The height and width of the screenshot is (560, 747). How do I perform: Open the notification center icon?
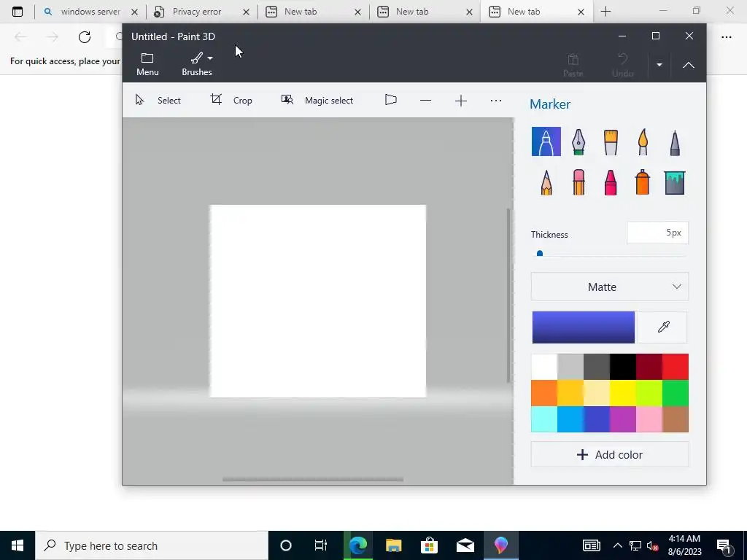click(724, 546)
